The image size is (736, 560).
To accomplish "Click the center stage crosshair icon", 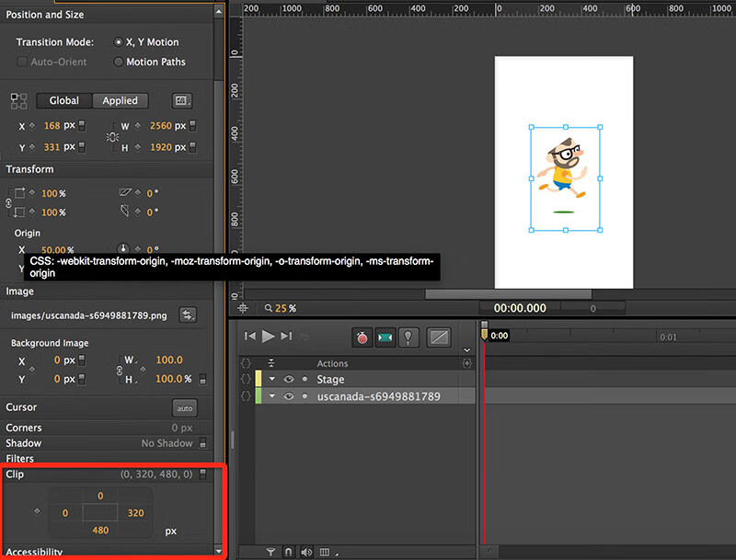I will pos(243,308).
